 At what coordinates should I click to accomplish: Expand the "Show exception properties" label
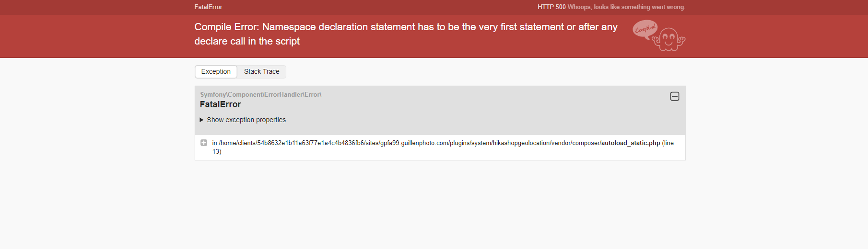(x=246, y=120)
